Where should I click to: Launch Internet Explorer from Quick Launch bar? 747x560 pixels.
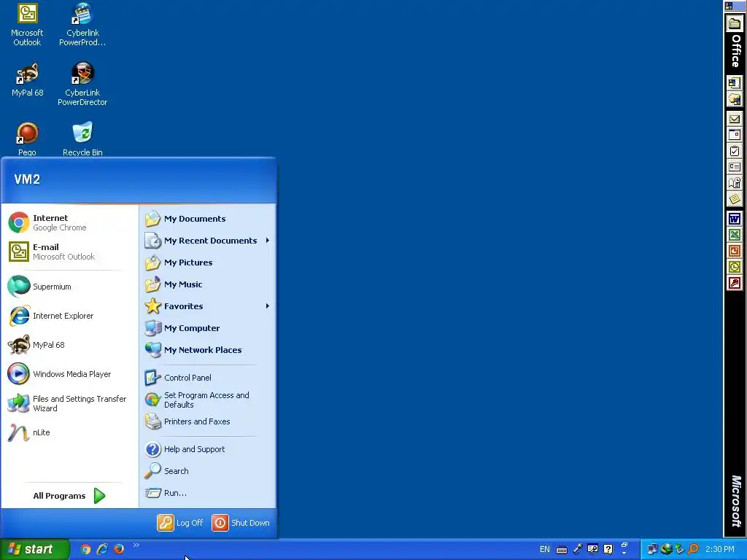coord(102,549)
